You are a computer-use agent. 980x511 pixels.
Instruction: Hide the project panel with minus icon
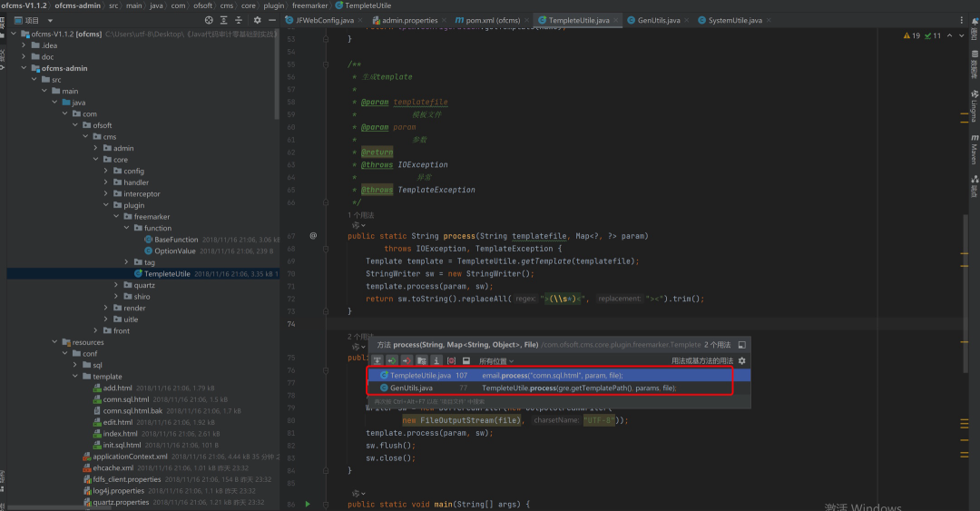(272, 20)
